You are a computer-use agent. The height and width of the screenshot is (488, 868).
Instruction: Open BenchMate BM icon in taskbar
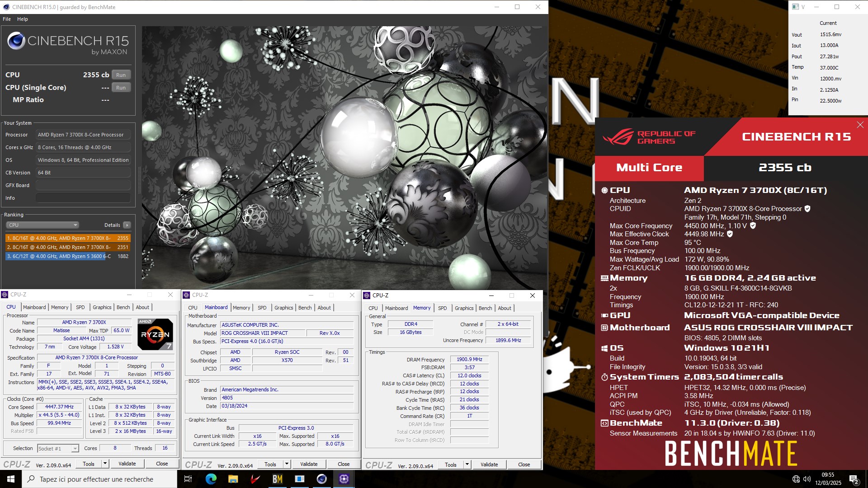pyautogui.click(x=277, y=479)
